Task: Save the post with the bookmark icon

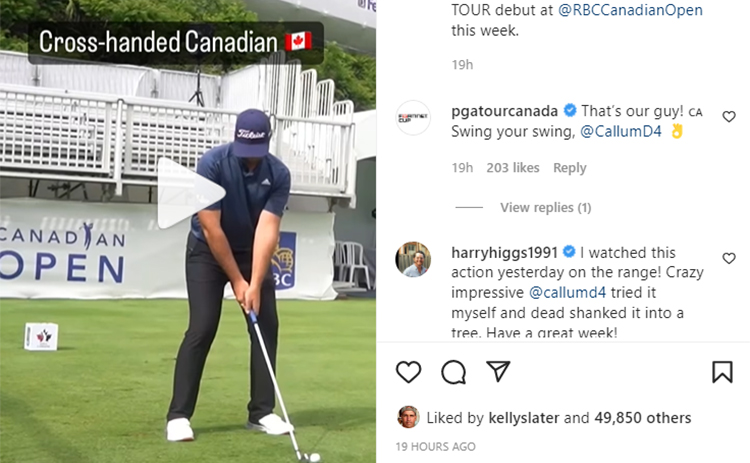Action: tap(722, 372)
